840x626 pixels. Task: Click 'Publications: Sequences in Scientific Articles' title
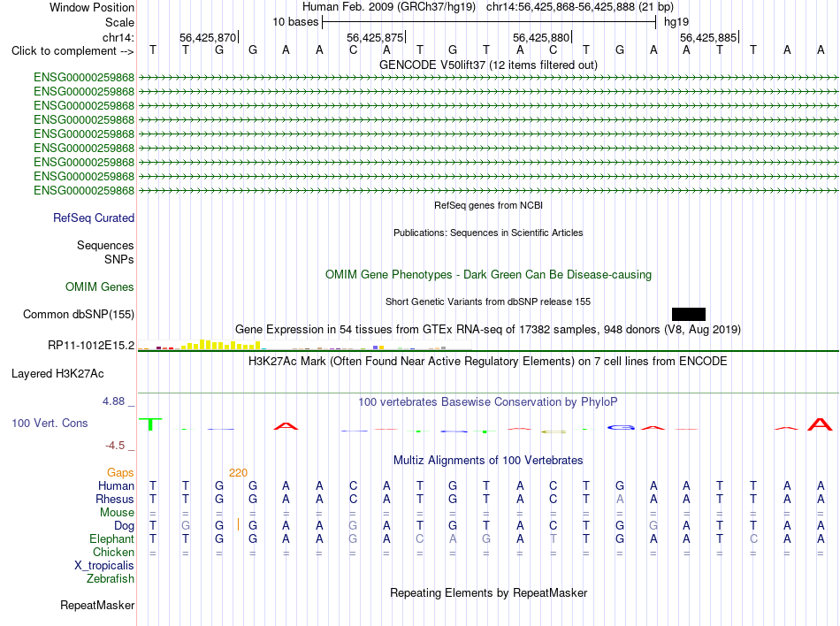tap(488, 233)
